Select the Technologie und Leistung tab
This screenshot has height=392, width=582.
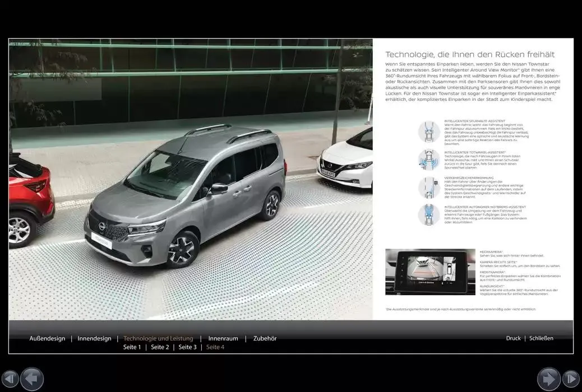[158, 338]
